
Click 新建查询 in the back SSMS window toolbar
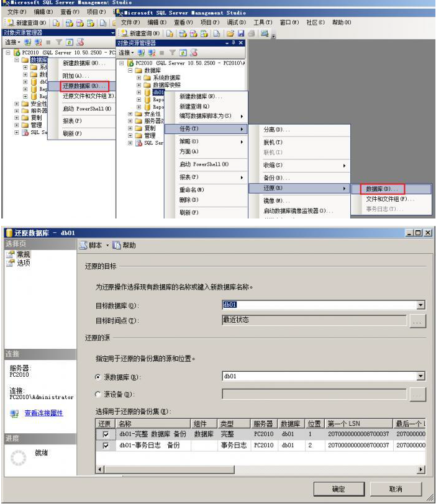[27, 23]
